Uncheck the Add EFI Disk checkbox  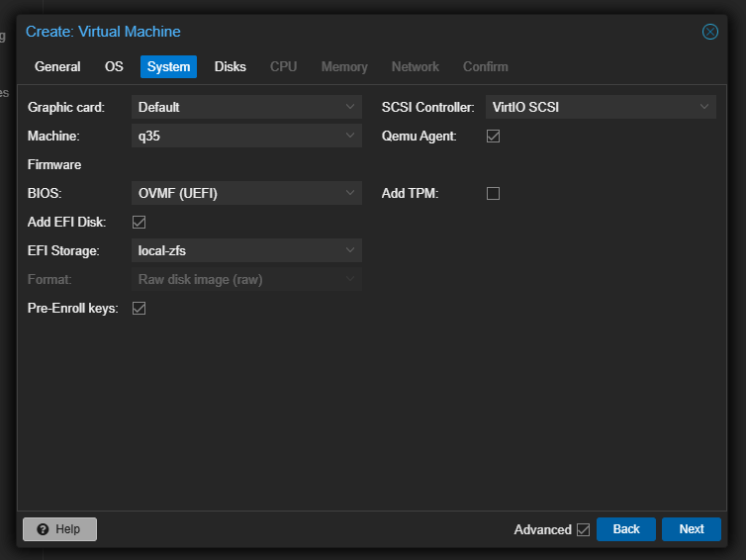(x=139, y=223)
